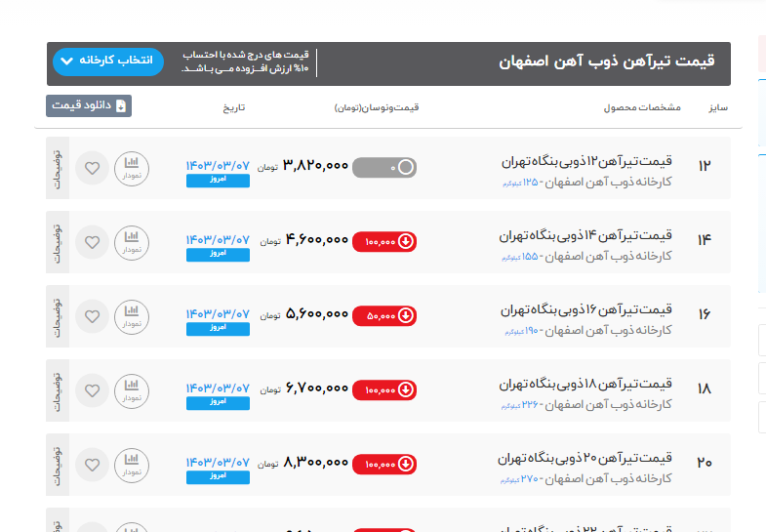This screenshot has width=766, height=532.
Task: Open chart (نمودار) icon for size 18 row
Action: point(132,390)
